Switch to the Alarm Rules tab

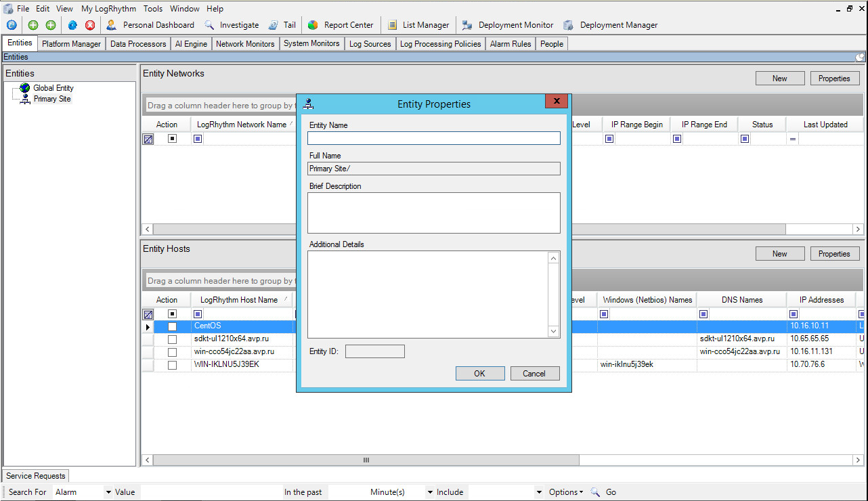(511, 43)
